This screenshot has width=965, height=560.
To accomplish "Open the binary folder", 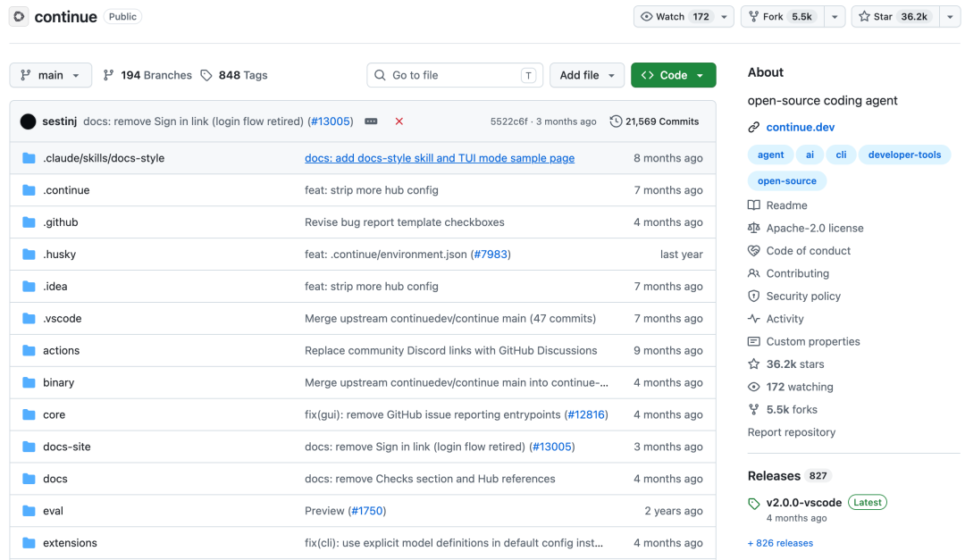I will (x=58, y=382).
